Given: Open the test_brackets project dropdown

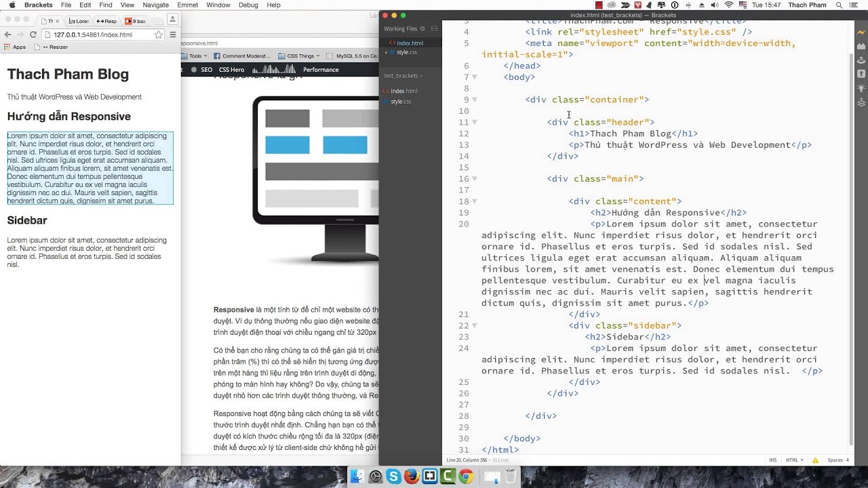Looking at the screenshot, I should tap(403, 76).
